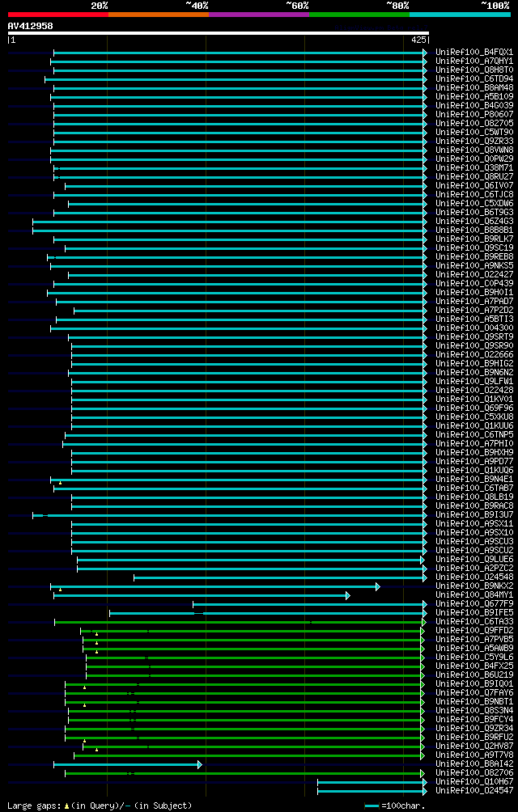The width and height of the screenshot is (518, 812).
Task: Select the UniRef100_B9NKX2 label
Action: 474,586
